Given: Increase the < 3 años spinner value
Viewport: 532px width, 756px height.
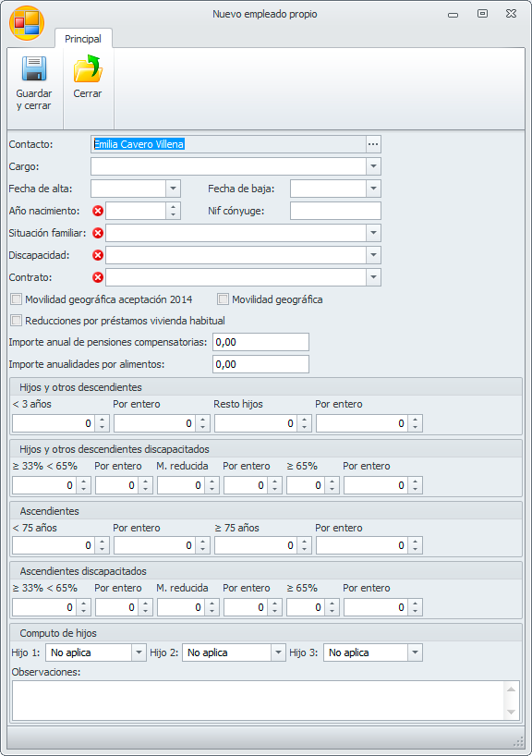Looking at the screenshot, I should [103, 420].
